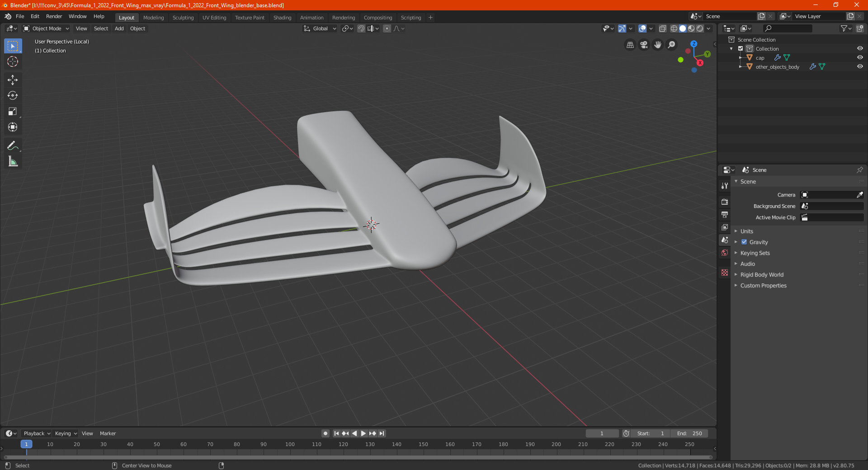The height and width of the screenshot is (470, 868).
Task: Open Render properties tab
Action: point(725,202)
